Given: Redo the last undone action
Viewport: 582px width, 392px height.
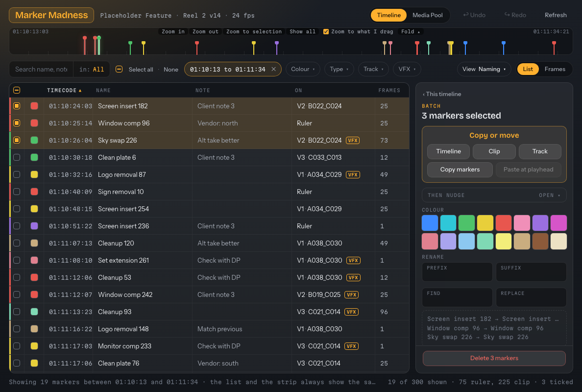Looking at the screenshot, I should click(515, 15).
